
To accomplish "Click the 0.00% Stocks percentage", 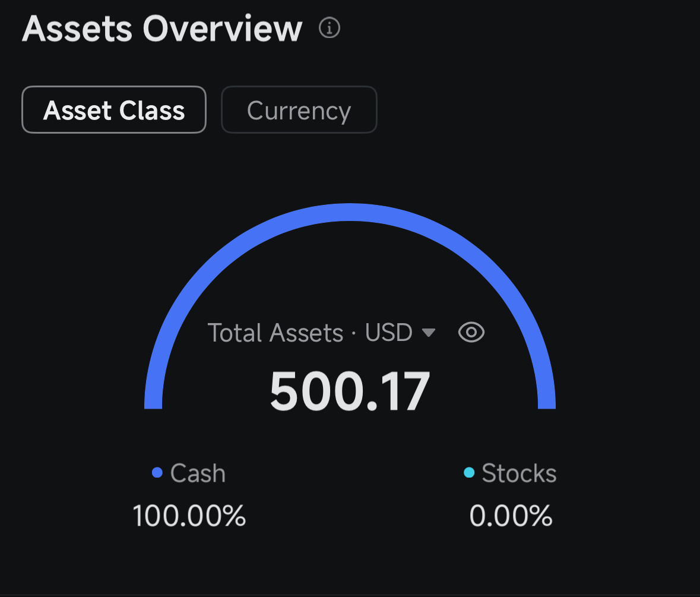I will click(511, 516).
